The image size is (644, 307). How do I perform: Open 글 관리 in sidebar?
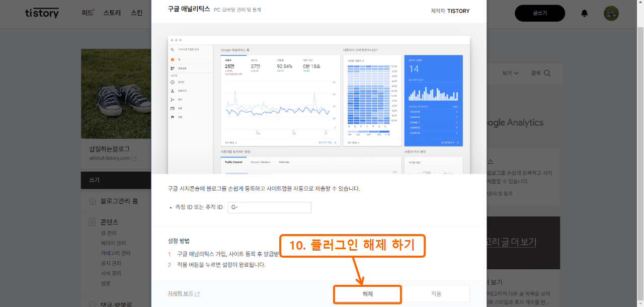point(109,233)
